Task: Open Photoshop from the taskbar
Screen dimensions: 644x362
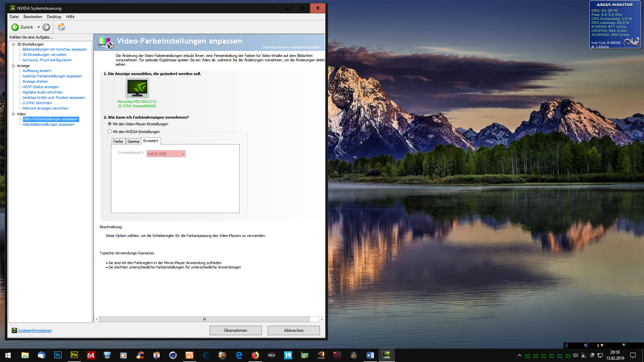Action: coord(58,355)
